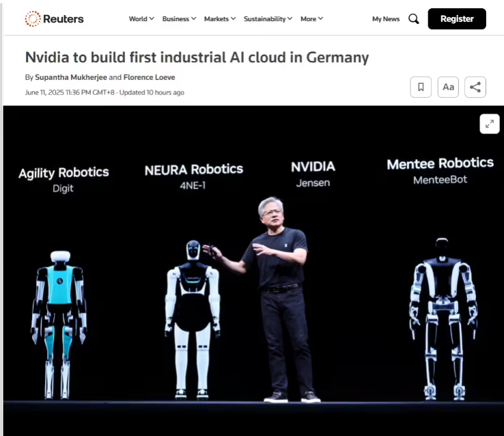Click the Digit robot in the photo
The image size is (504, 436).
[59, 325]
